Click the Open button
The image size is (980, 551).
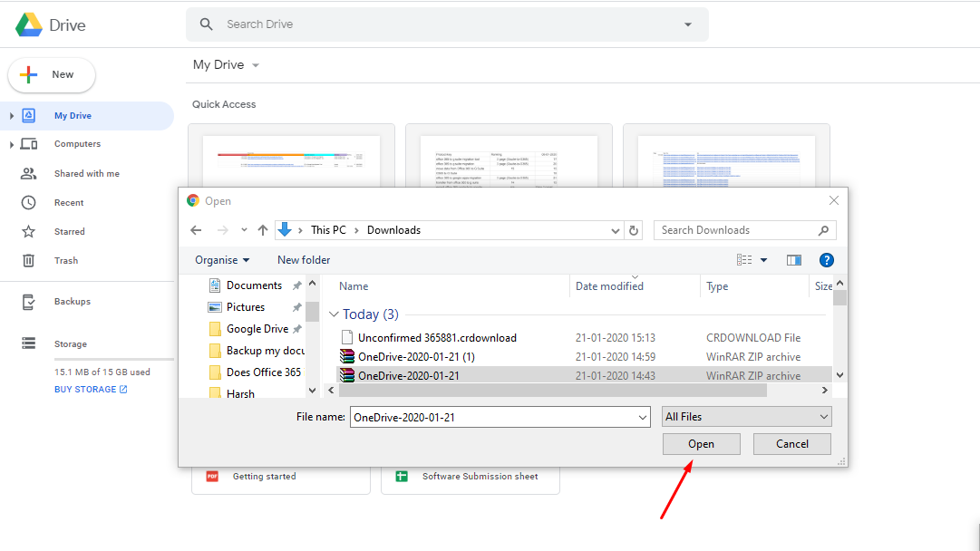coord(701,444)
